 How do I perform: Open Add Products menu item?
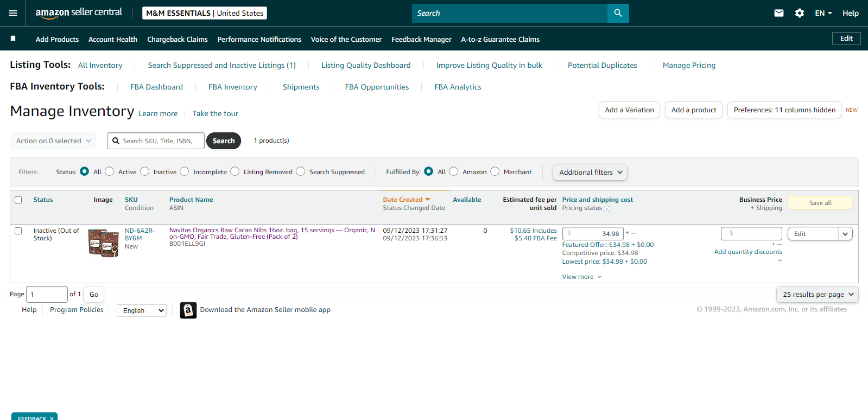(x=57, y=39)
